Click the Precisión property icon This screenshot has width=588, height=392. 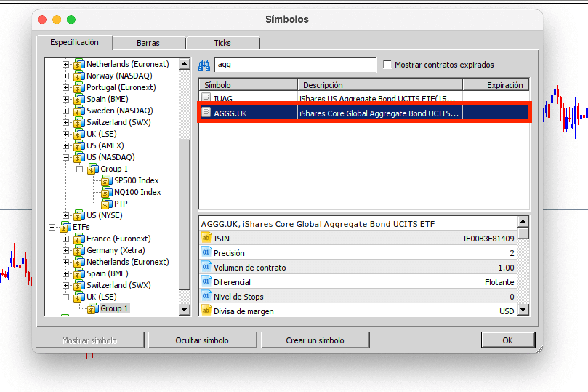pyautogui.click(x=206, y=252)
